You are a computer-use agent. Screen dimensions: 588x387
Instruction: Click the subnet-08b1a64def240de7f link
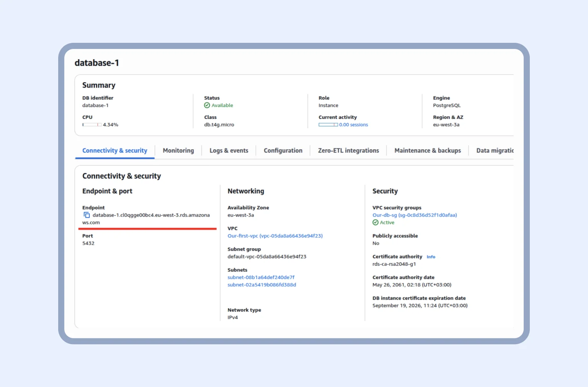261,277
